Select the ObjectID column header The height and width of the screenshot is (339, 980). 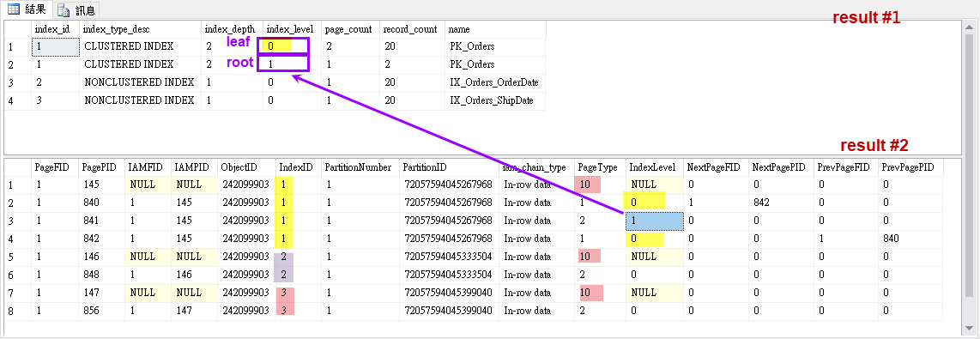click(246, 167)
